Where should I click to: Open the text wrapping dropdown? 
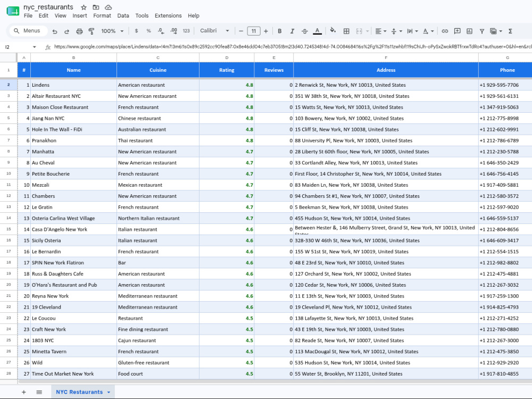[412, 31]
